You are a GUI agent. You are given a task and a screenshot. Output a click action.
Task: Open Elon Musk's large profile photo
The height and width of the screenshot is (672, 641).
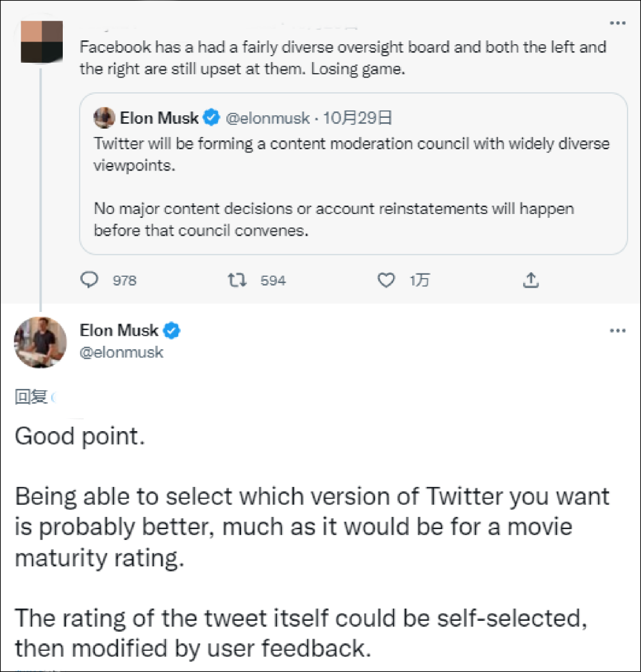[41, 342]
